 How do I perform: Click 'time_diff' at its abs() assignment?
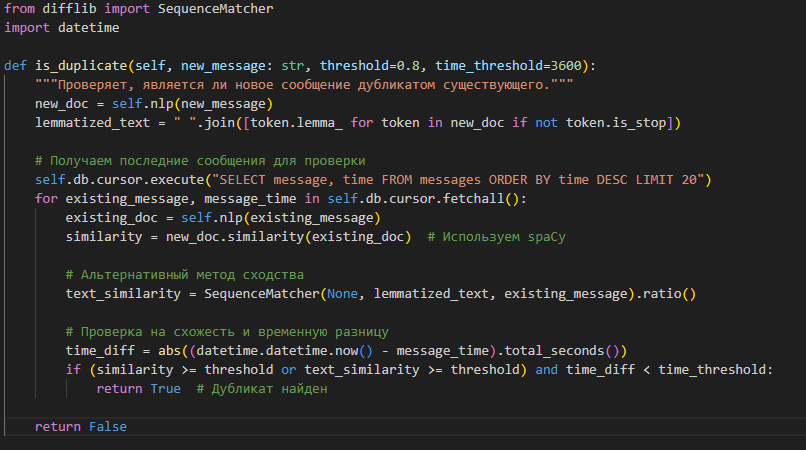(100, 351)
